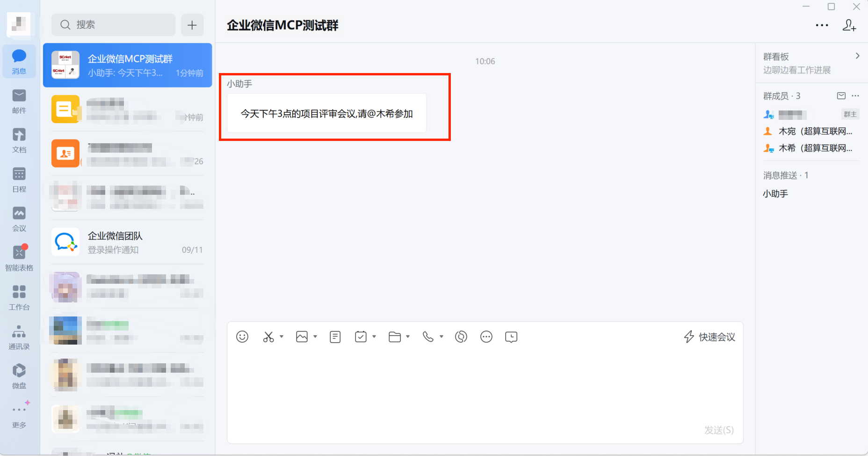868x456 pixels.
Task: Open the phone call dropdown arrow
Action: tap(441, 337)
